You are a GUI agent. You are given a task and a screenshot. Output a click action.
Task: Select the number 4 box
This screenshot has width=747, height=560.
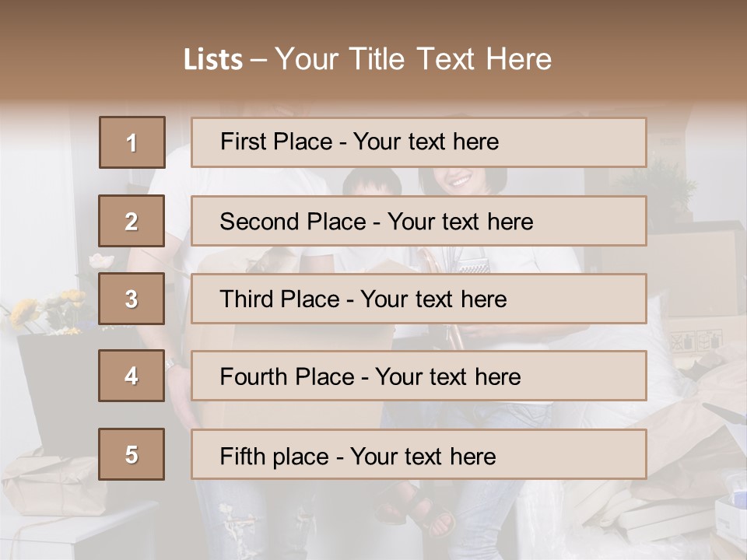(x=132, y=376)
